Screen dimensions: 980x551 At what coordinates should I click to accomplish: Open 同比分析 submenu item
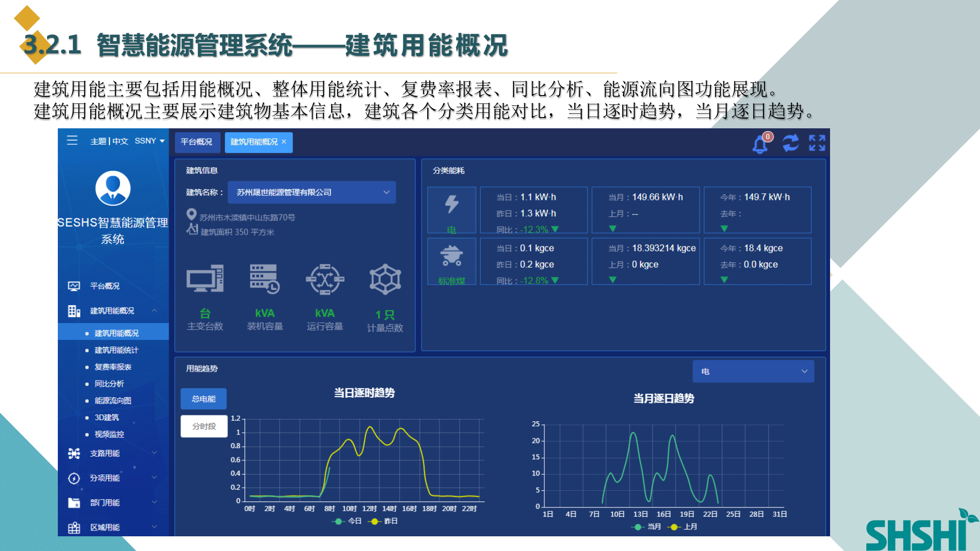[x=109, y=383]
